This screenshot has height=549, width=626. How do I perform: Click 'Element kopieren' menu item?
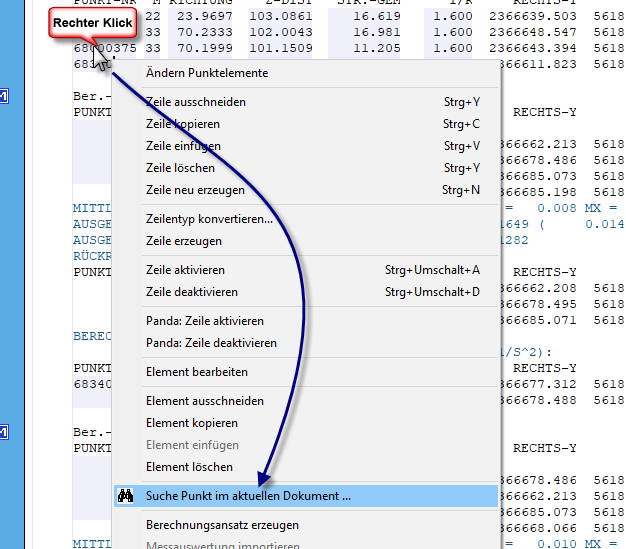click(x=193, y=423)
